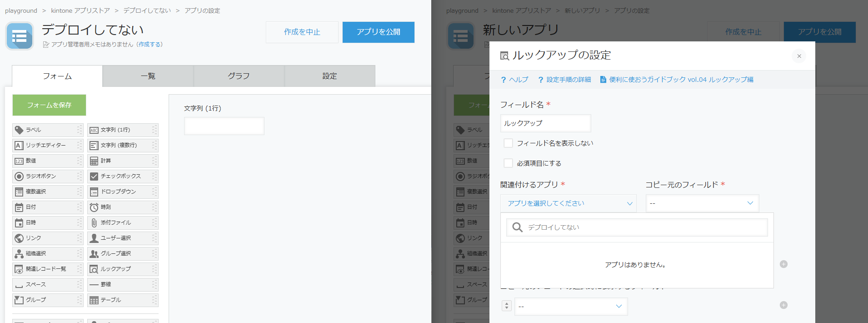Viewport: 868px width, 323px height.
Task: Click playground breadcrumb in left window
Action: pyautogui.click(x=21, y=10)
